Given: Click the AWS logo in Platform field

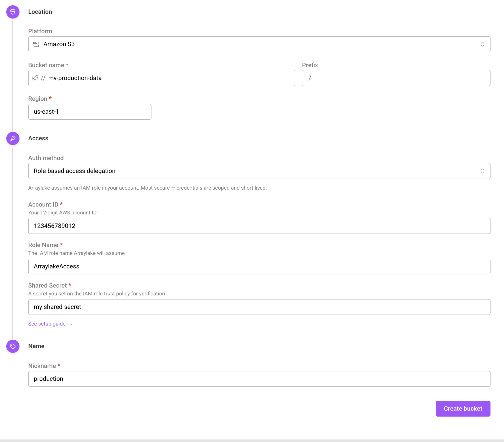Looking at the screenshot, I should pos(36,44).
